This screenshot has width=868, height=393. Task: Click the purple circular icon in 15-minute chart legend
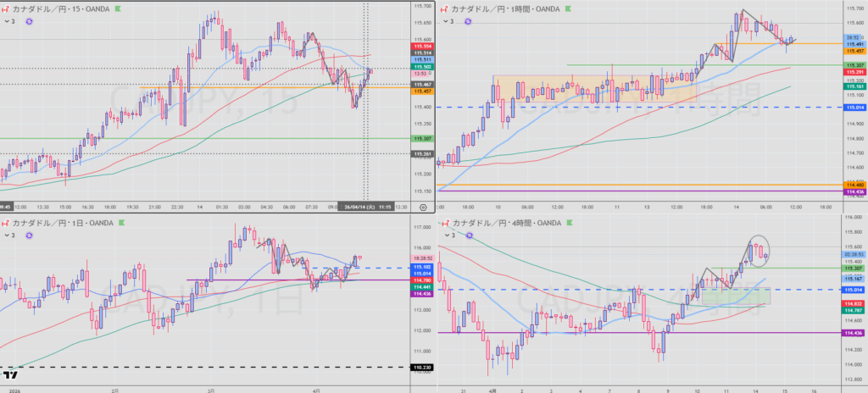(30, 21)
